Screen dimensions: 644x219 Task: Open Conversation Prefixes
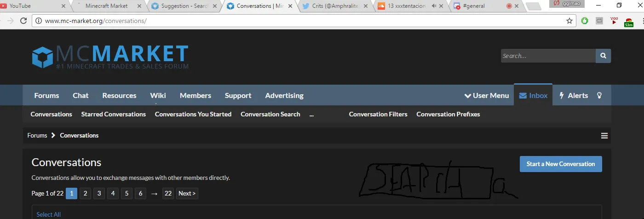click(x=448, y=114)
